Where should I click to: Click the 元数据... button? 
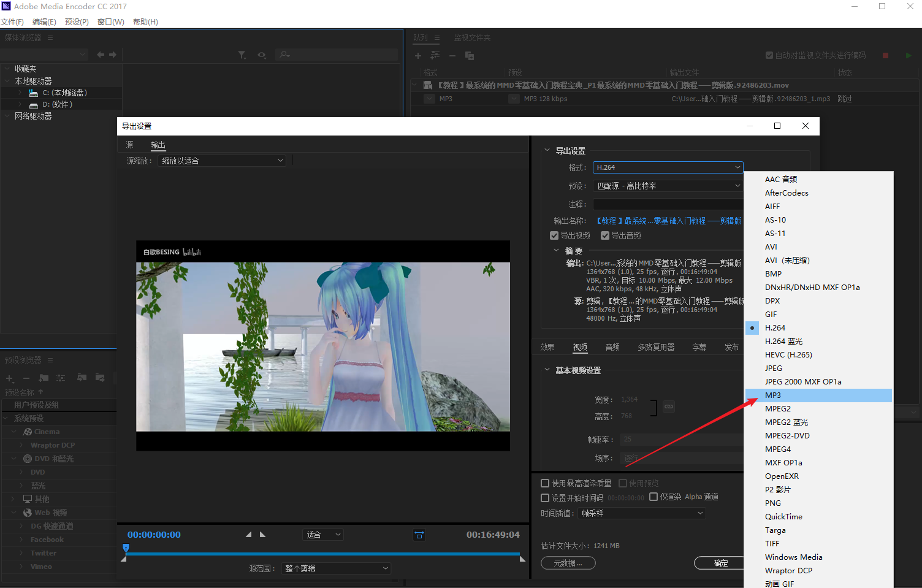[x=568, y=563]
